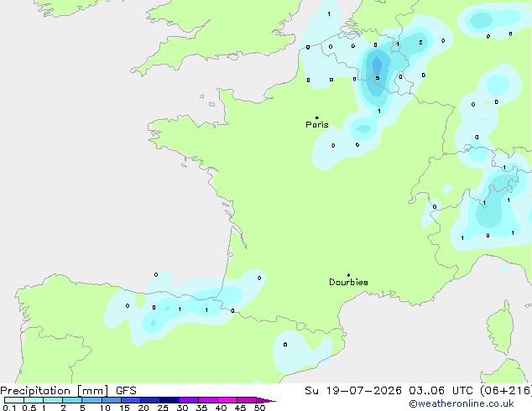The image size is (532, 411).
Task: Pick the 10–15 mm legend swatch
Action: (x=112, y=400)
